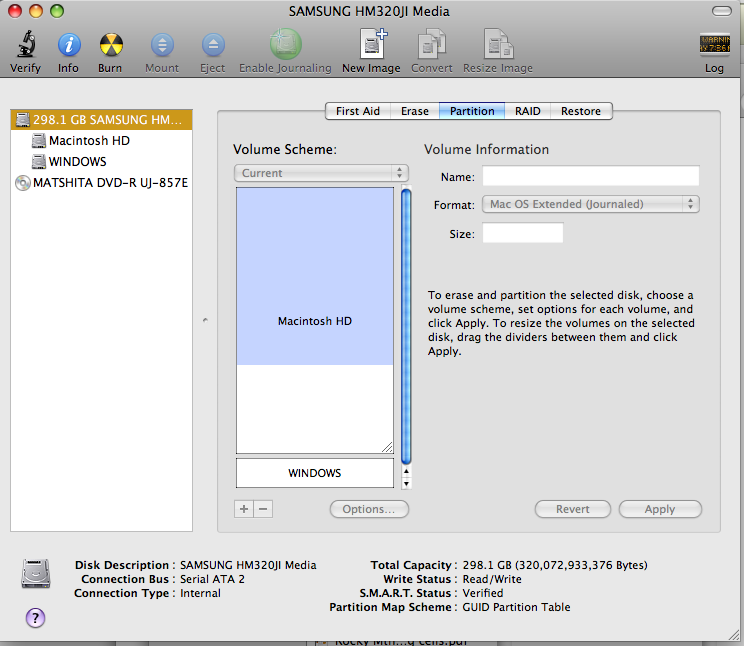The height and width of the screenshot is (646, 744).
Task: Click the volume Name text field
Action: [x=590, y=176]
